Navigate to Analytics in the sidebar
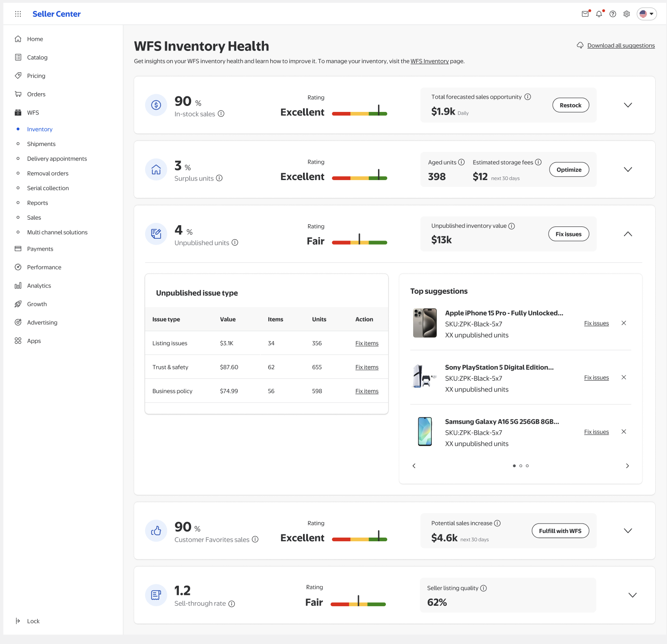This screenshot has height=644, width=667. [x=39, y=286]
